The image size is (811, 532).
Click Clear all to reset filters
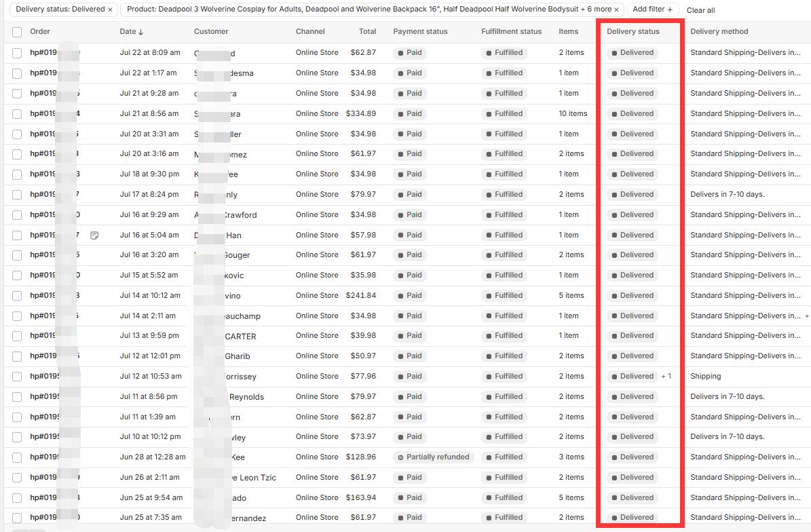pos(700,10)
